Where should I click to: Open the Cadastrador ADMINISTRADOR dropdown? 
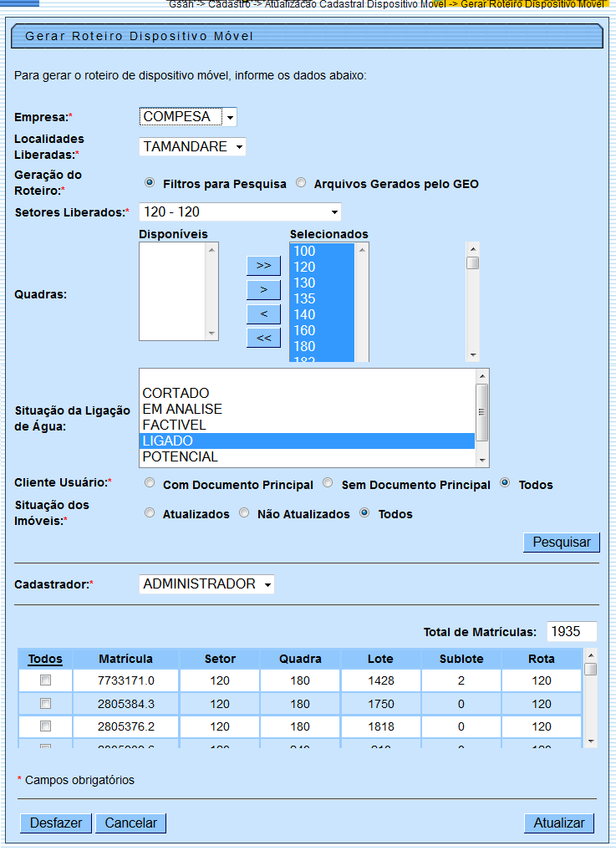[206, 584]
